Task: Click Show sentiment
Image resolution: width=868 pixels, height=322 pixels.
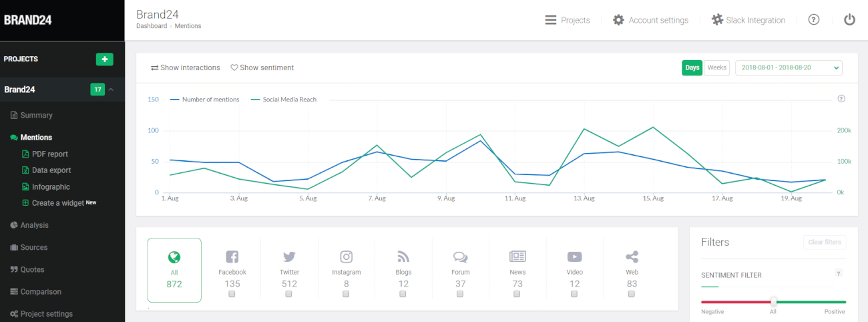Action: pyautogui.click(x=262, y=67)
